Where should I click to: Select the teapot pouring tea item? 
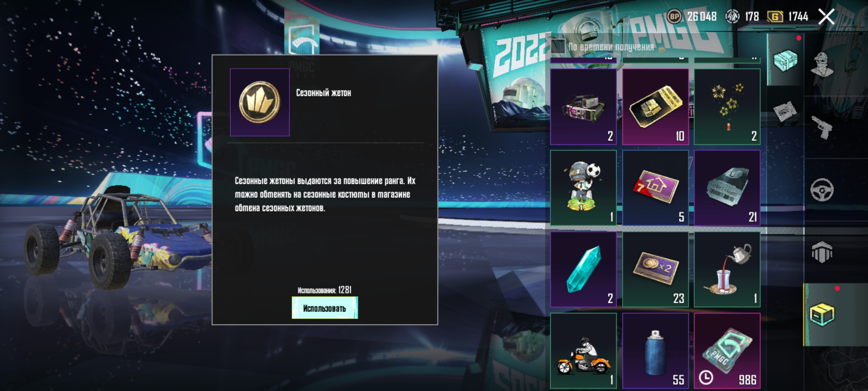point(727,269)
